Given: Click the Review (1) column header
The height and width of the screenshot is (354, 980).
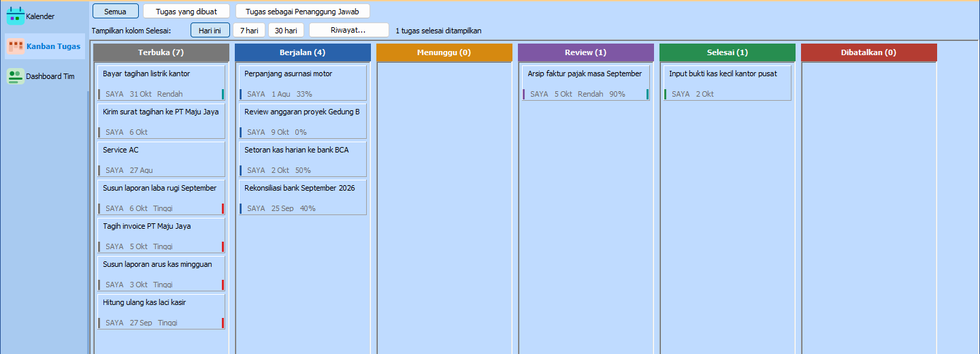Looking at the screenshot, I should (585, 52).
